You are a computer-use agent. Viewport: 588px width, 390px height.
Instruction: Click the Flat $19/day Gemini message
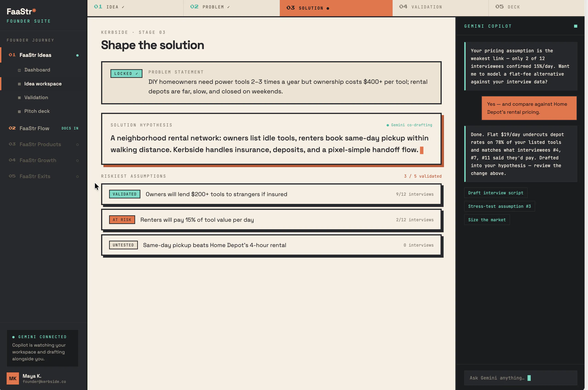[x=521, y=154]
